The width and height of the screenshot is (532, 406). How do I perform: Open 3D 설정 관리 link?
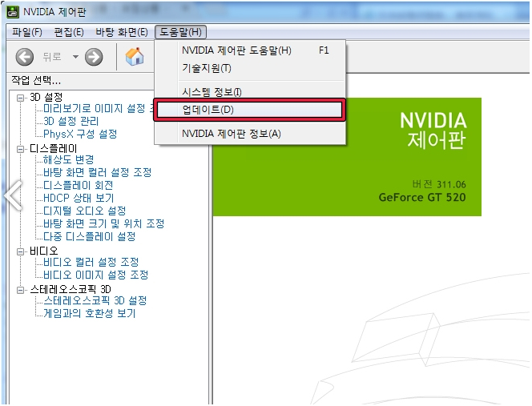[x=71, y=122]
